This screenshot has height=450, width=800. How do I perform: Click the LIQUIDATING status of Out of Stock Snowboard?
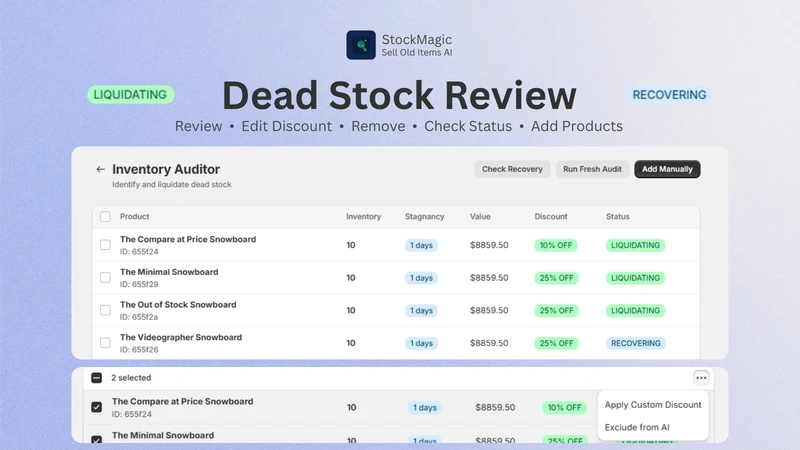[x=635, y=310]
